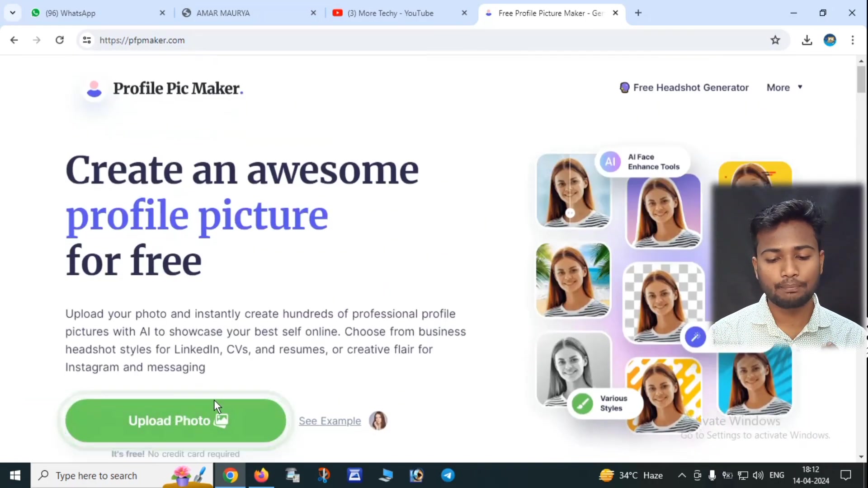The height and width of the screenshot is (488, 868).
Task: Expand the More dropdown menu
Action: click(785, 88)
